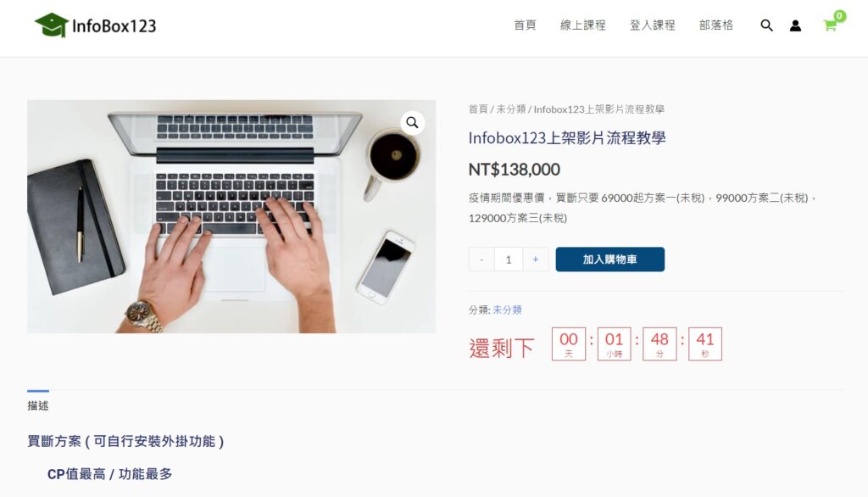Click the InfoBox123 site title text
The width and height of the screenshot is (868, 497).
(x=114, y=26)
